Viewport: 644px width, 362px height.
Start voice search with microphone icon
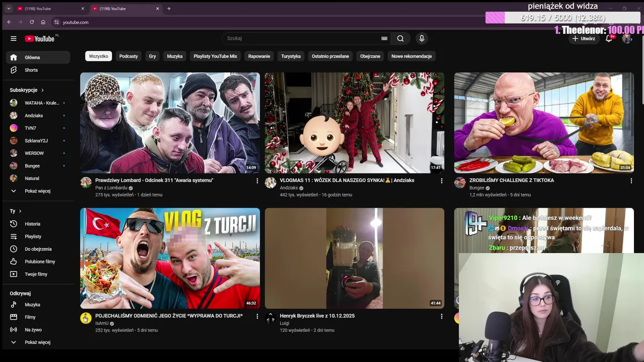coord(422,38)
